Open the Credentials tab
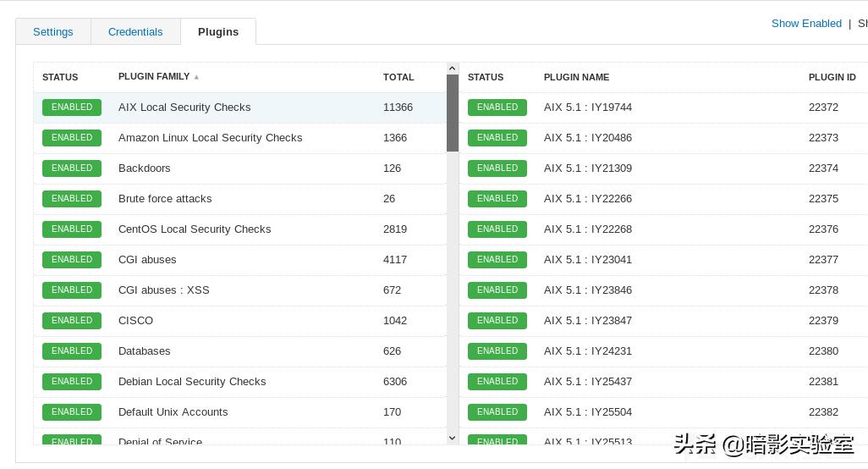The height and width of the screenshot is (469, 868). click(135, 32)
